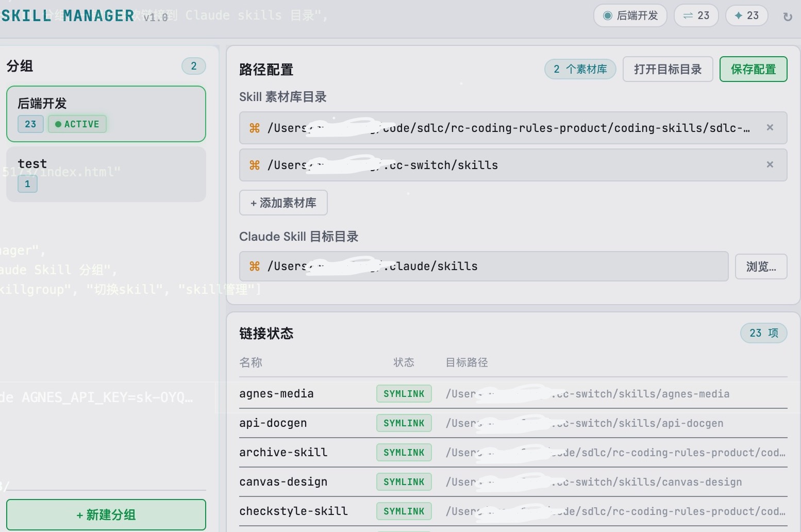Click the 2 个素材库 badge
Screen dimensions: 801x532
(x=580, y=69)
